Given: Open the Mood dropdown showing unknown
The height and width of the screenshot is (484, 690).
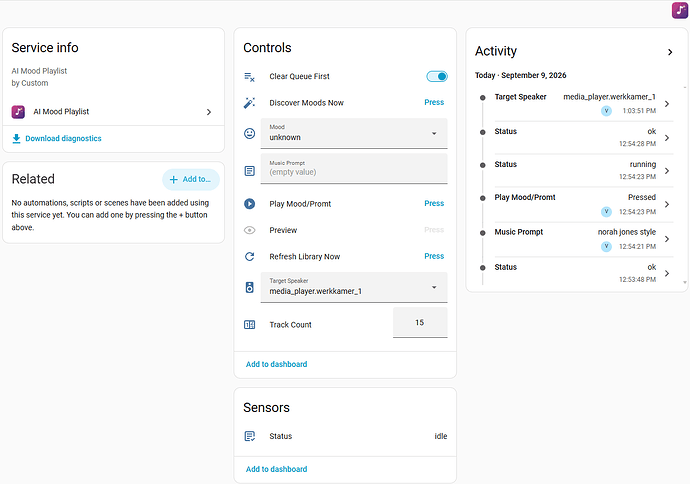Looking at the screenshot, I should click(354, 133).
